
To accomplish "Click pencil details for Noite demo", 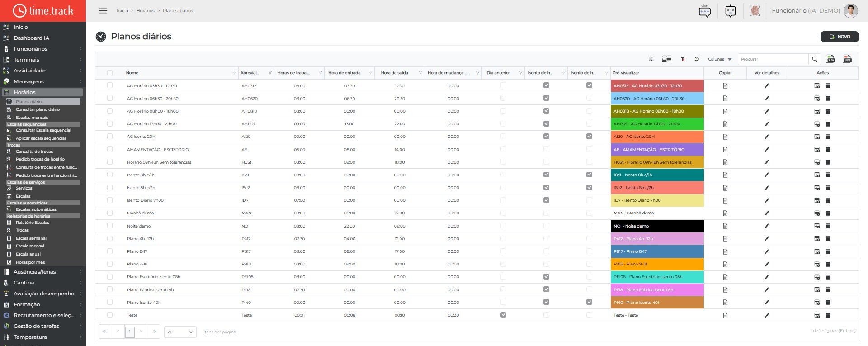I will pyautogui.click(x=767, y=226).
